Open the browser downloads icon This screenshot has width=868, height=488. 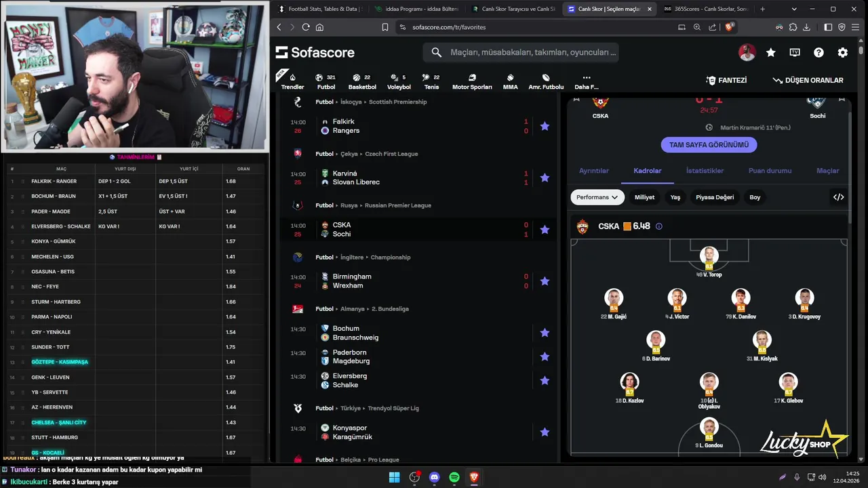[807, 27]
